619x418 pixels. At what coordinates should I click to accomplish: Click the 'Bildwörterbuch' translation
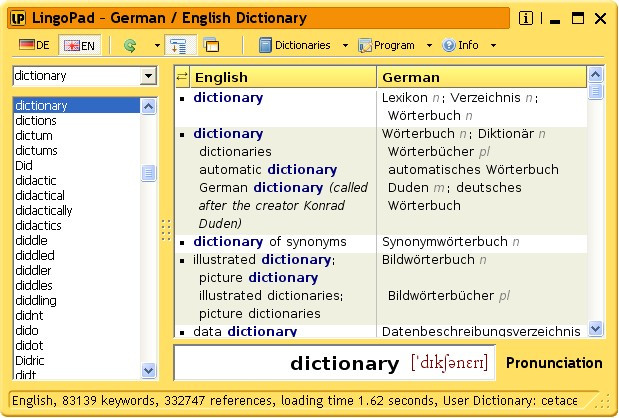[x=428, y=260]
